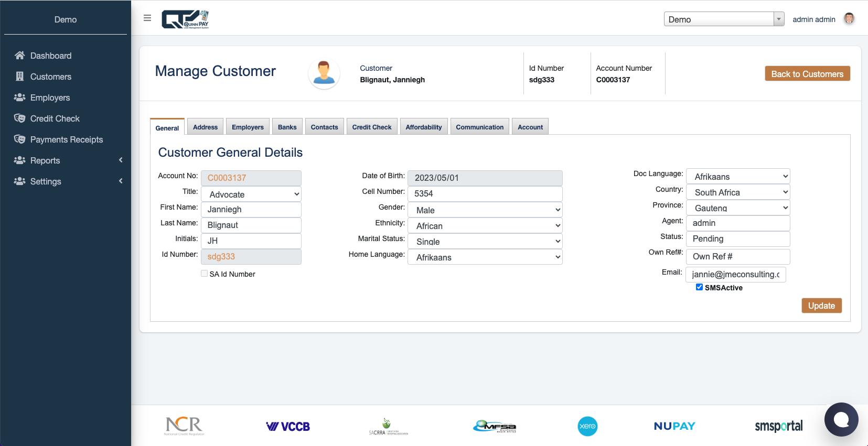The width and height of the screenshot is (868, 446).
Task: Click the Reports people icon
Action: click(x=20, y=160)
